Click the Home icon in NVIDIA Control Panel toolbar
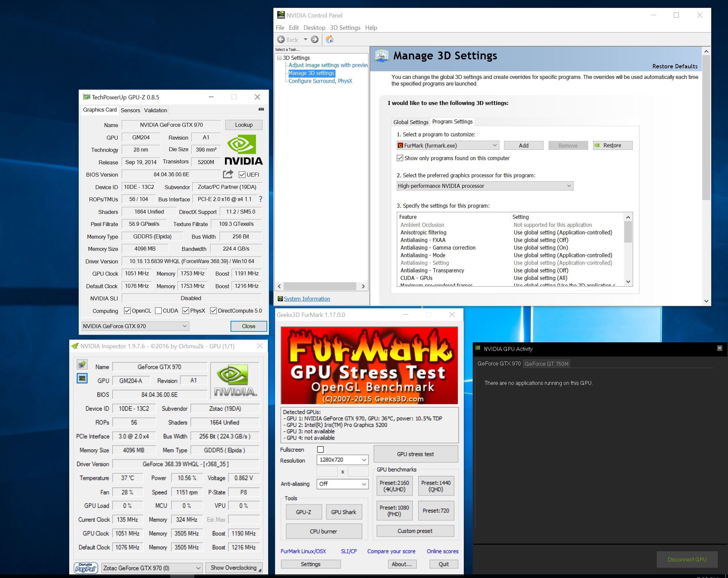 click(x=330, y=40)
